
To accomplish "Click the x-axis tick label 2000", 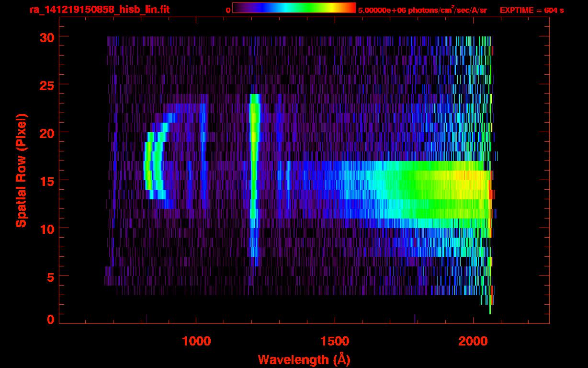I will point(473,341).
